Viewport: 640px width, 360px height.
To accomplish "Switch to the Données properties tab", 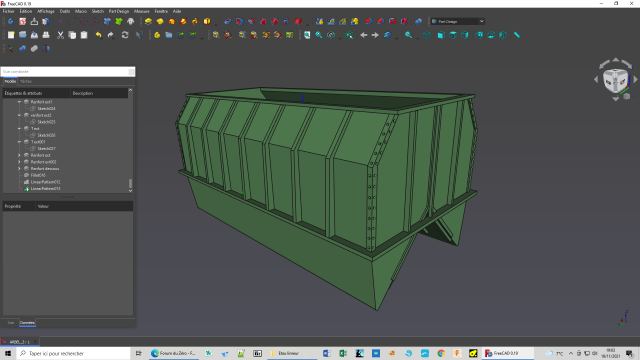I will [x=27, y=323].
